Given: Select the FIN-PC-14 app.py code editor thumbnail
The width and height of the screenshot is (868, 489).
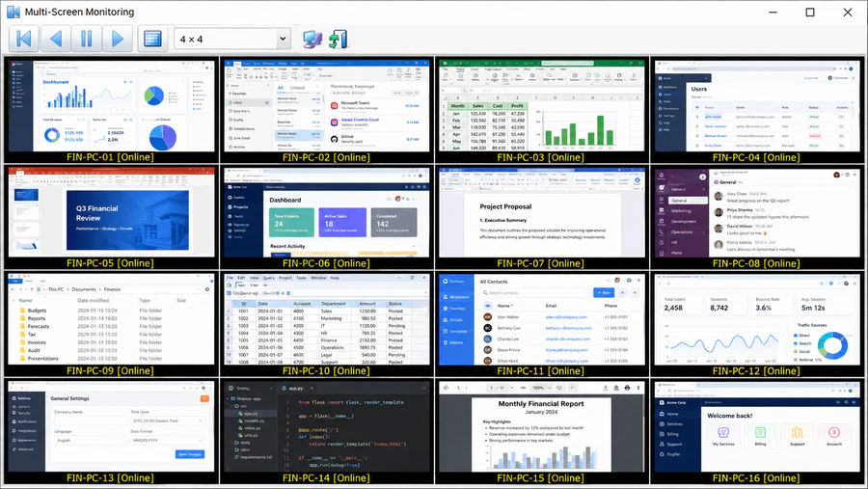Looking at the screenshot, I should (327, 426).
